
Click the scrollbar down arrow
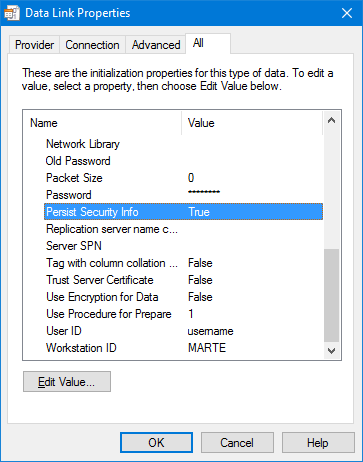click(331, 351)
